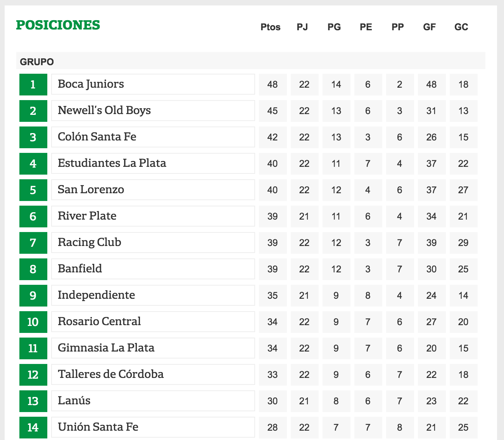Open Colón Santa Fe team entry

point(153,137)
